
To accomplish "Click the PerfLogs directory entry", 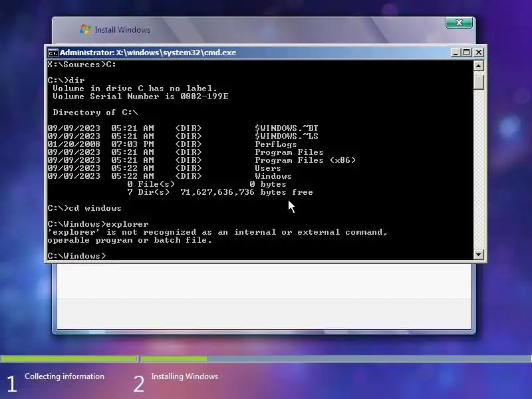I will 276,144.
